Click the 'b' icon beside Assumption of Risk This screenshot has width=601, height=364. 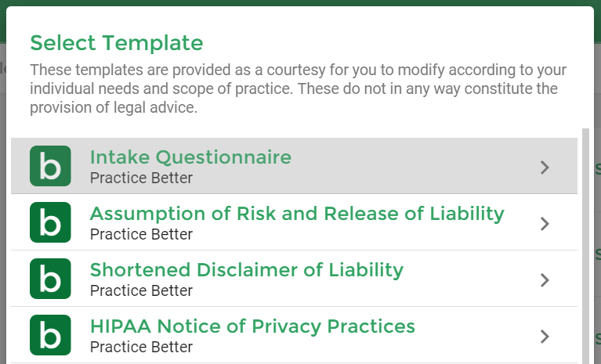(x=50, y=222)
